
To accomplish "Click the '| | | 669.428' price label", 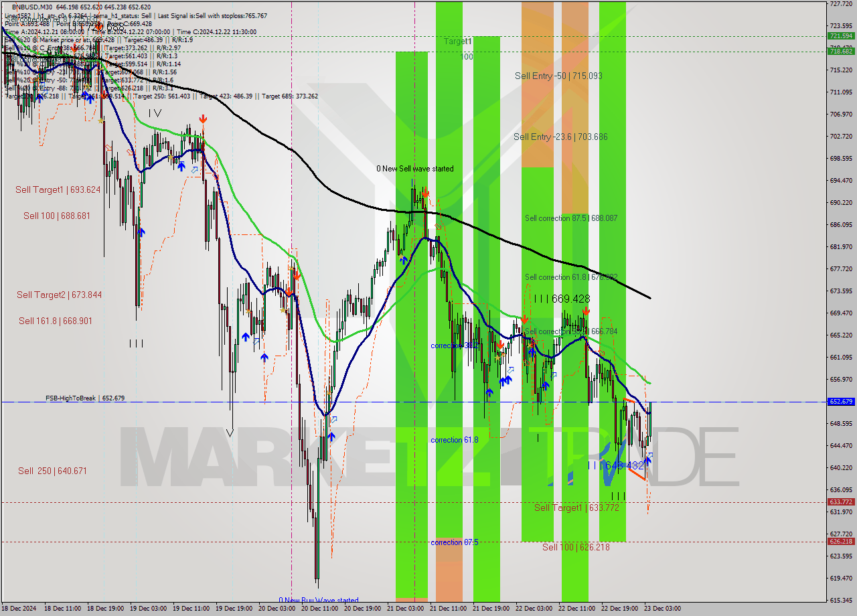I will pyautogui.click(x=562, y=299).
